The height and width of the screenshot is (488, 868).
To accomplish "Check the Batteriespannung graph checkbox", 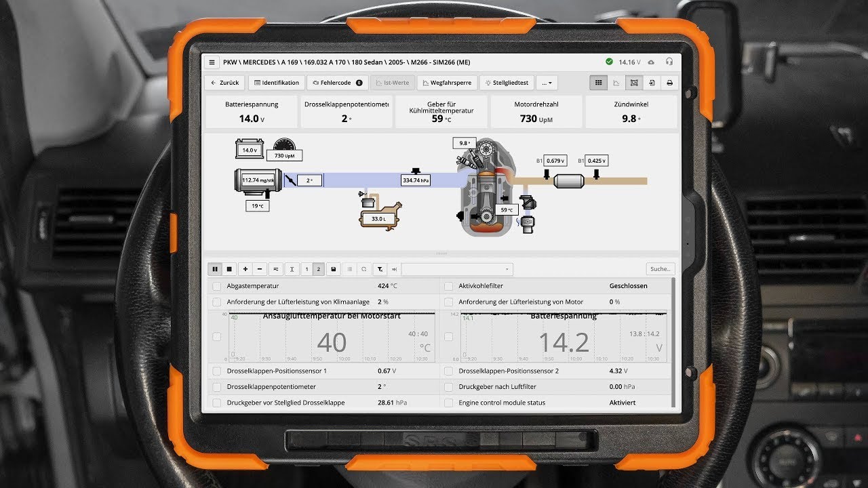I will coord(449,336).
